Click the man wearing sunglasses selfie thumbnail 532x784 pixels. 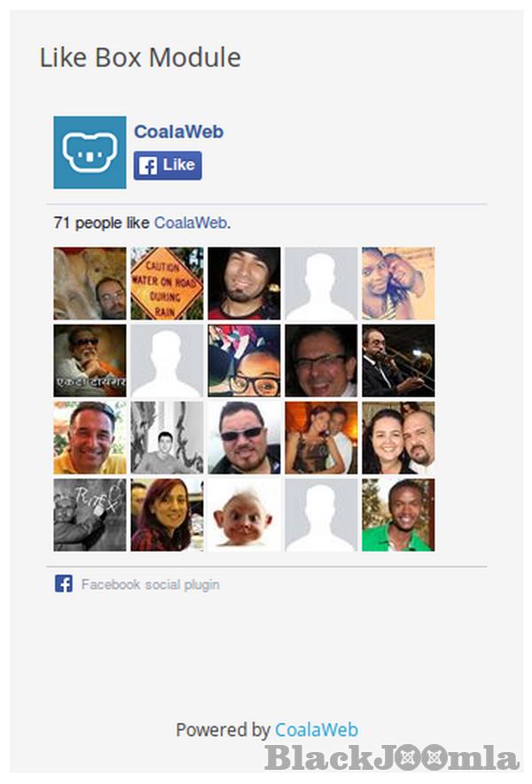point(244,437)
